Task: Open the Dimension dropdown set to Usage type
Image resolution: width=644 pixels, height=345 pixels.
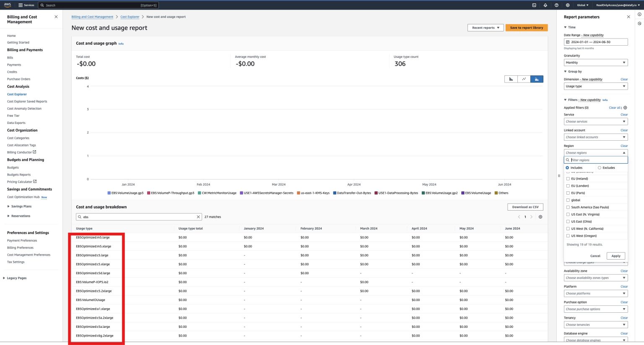Action: tap(595, 86)
